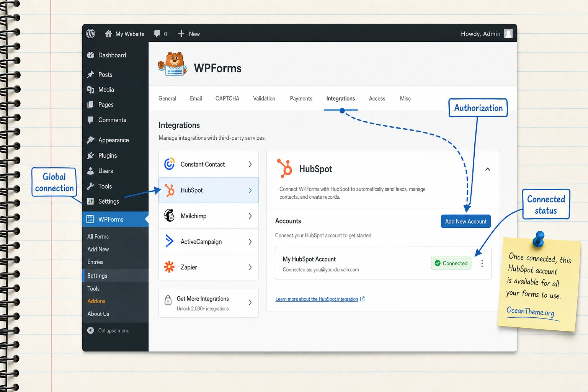Image resolution: width=588 pixels, height=392 pixels.
Task: Click the Plugins plug icon
Action: point(91,155)
